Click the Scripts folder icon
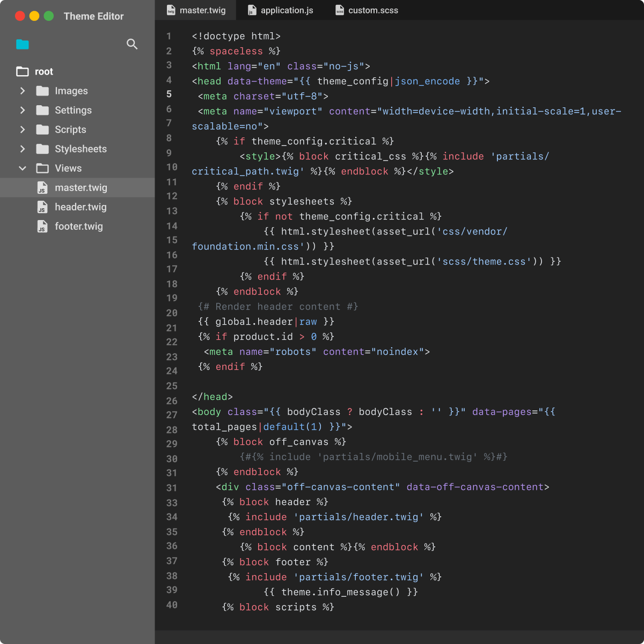The width and height of the screenshot is (644, 644). (x=42, y=129)
